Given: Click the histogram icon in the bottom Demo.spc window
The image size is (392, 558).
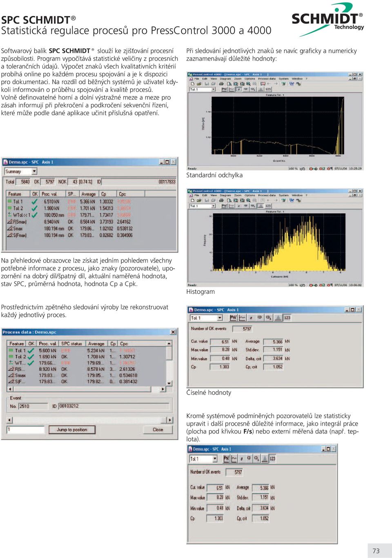Looking at the screenshot, I should [265, 459].
